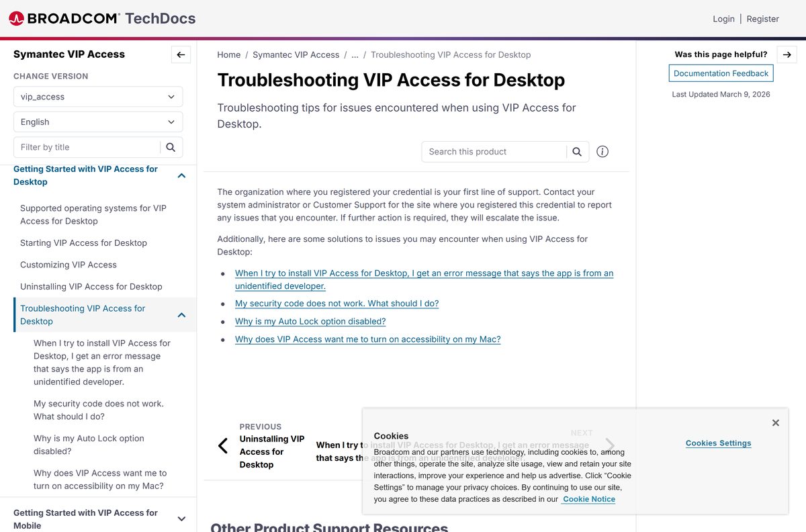
Task: Click the magnifier icon in Filter by title
Action: [171, 147]
